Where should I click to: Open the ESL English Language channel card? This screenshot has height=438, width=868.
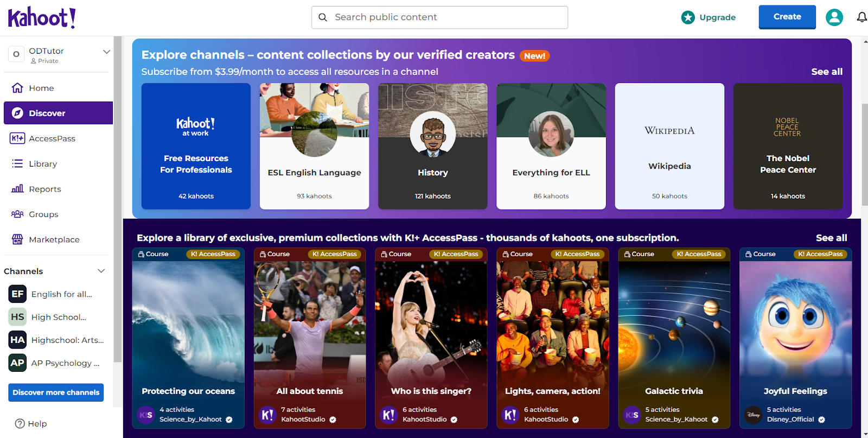tap(314, 146)
